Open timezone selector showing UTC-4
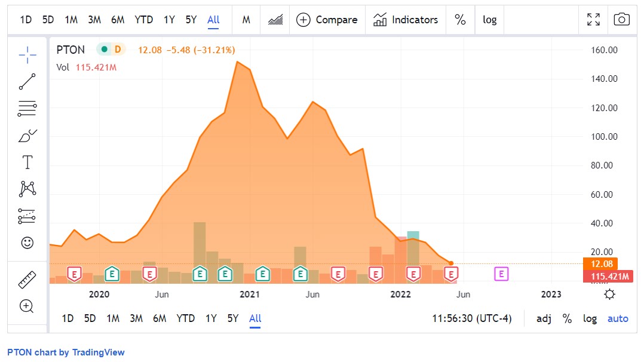Image resolution: width=644 pixels, height=362 pixels. tap(472, 318)
